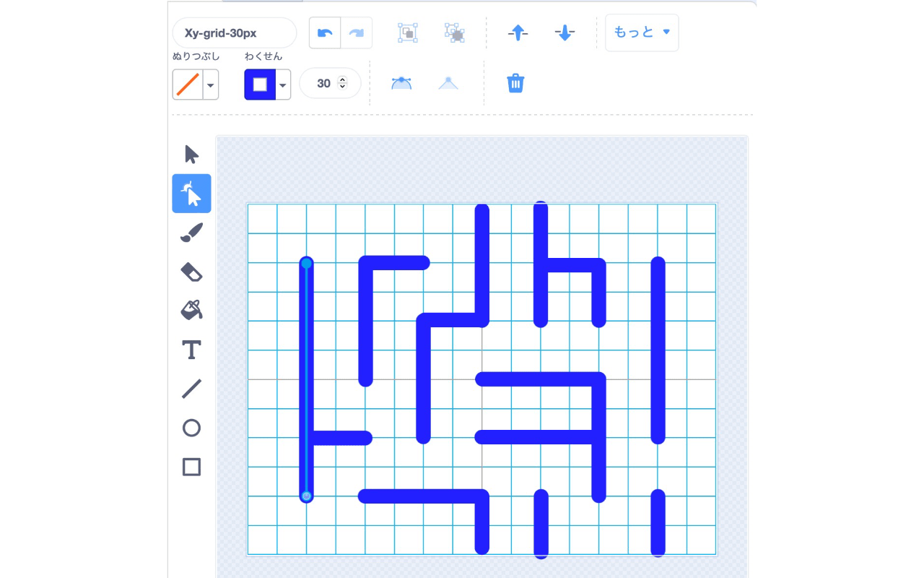
Task: Click the Group icon
Action: [408, 33]
